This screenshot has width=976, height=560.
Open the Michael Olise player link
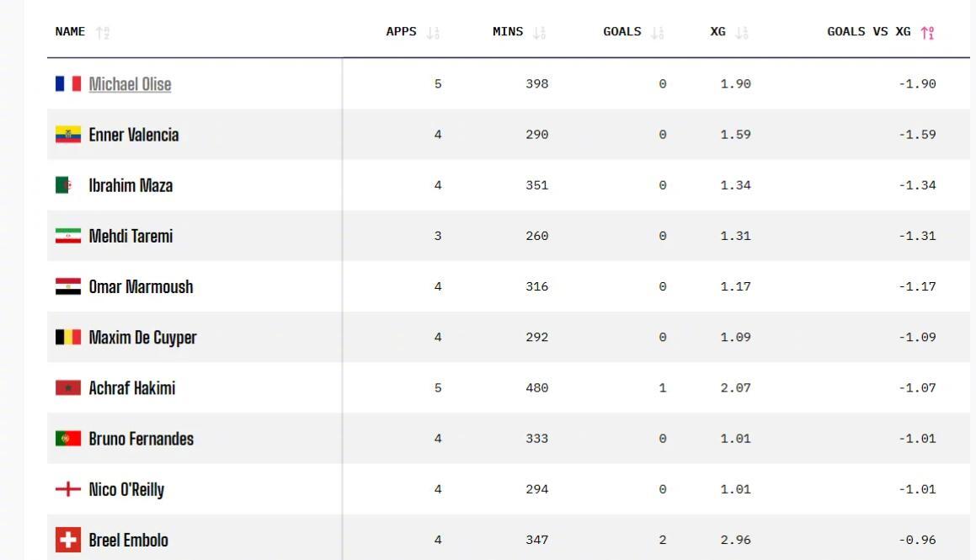pyautogui.click(x=130, y=84)
